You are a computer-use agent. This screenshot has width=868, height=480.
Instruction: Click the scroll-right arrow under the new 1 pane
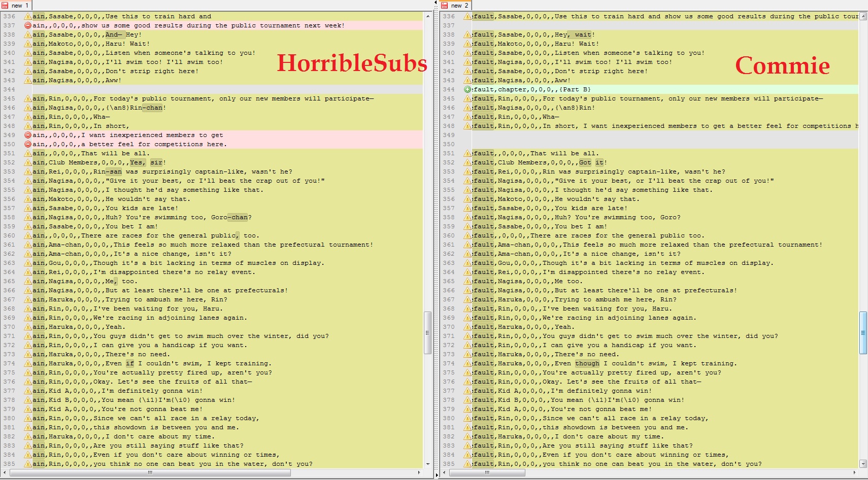point(419,472)
